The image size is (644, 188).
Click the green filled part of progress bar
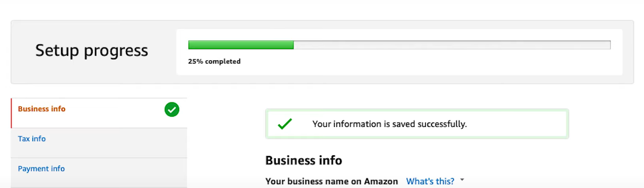241,45
